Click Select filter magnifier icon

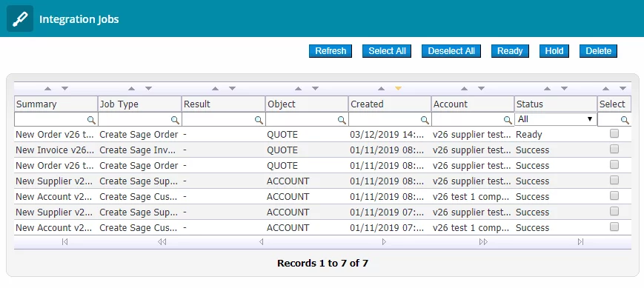[x=625, y=120]
